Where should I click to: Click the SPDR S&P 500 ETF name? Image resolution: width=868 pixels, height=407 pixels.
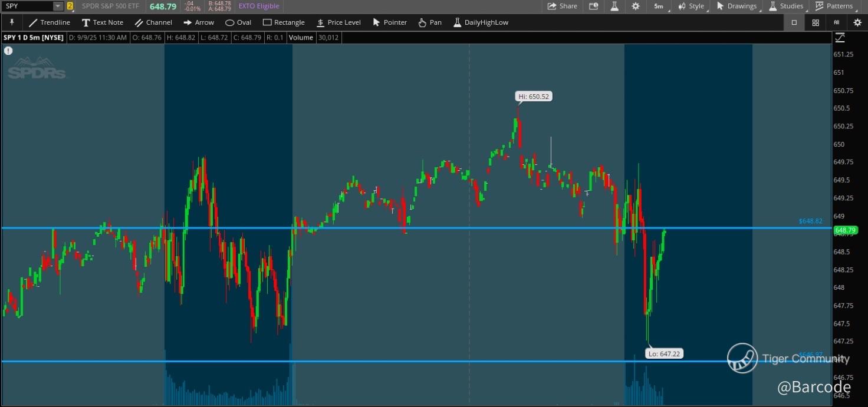110,6
